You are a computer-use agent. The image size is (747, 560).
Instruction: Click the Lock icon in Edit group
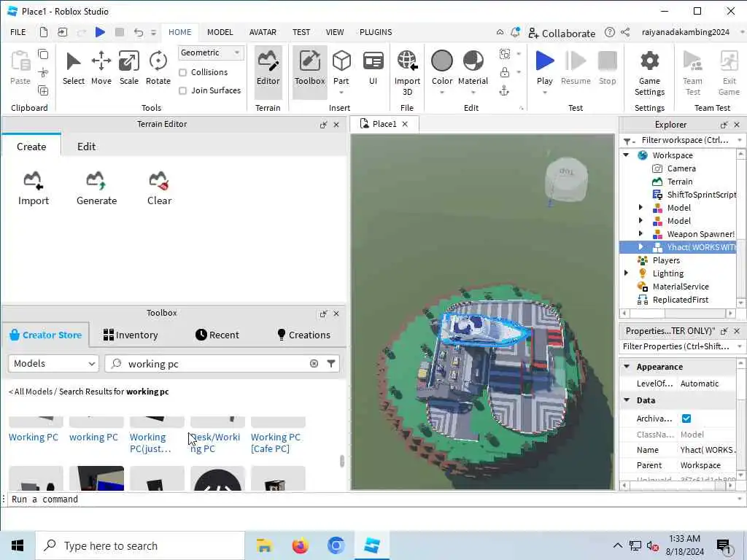[x=505, y=72]
